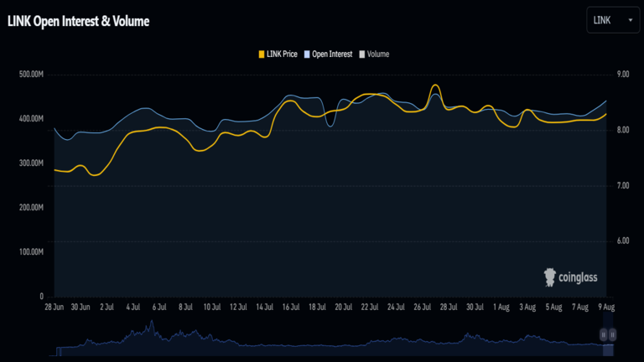Image resolution: width=644 pixels, height=362 pixels.
Task: Click the 20 Jul date label
Action: (343, 307)
